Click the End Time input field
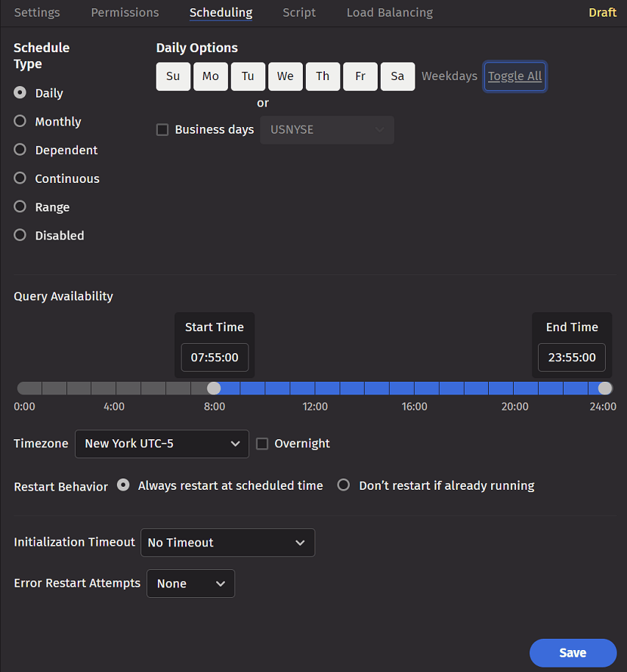 [572, 358]
